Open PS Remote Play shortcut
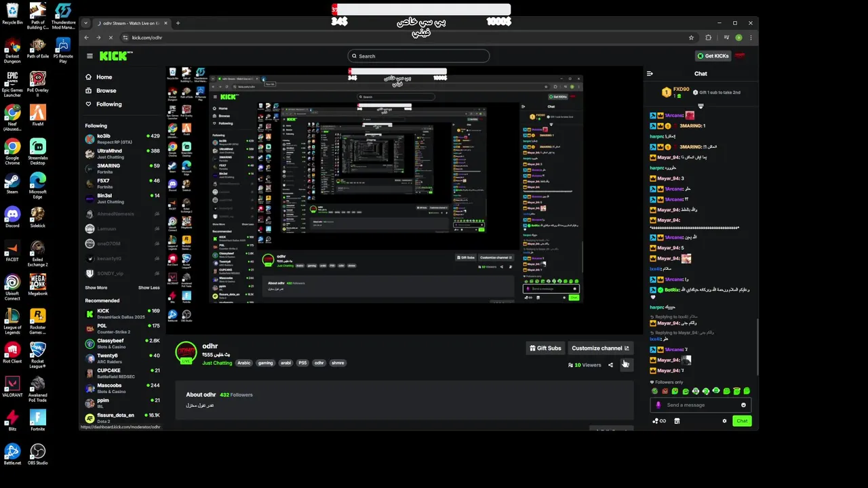The height and width of the screenshot is (488, 868). point(63,51)
